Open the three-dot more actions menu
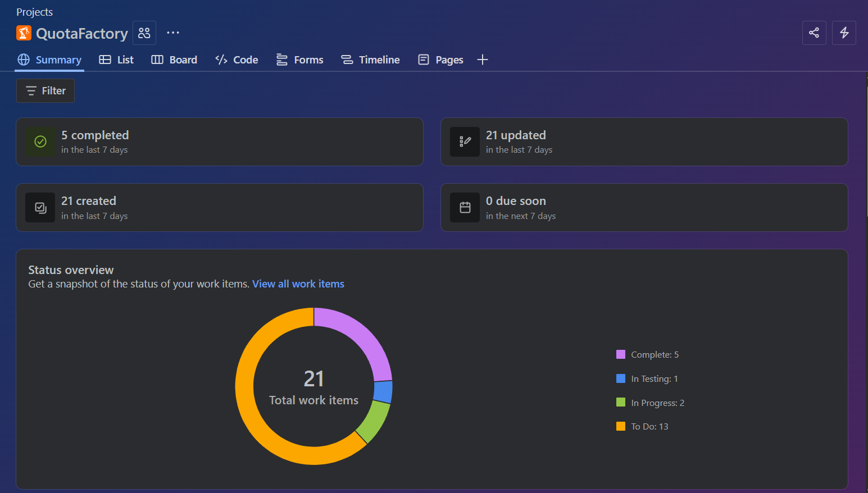 pos(173,33)
